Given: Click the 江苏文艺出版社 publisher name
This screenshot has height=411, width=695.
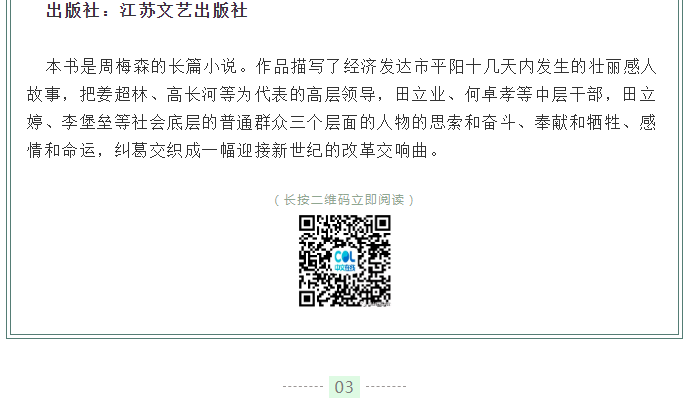Looking at the screenshot, I should pyautogui.click(x=183, y=10).
